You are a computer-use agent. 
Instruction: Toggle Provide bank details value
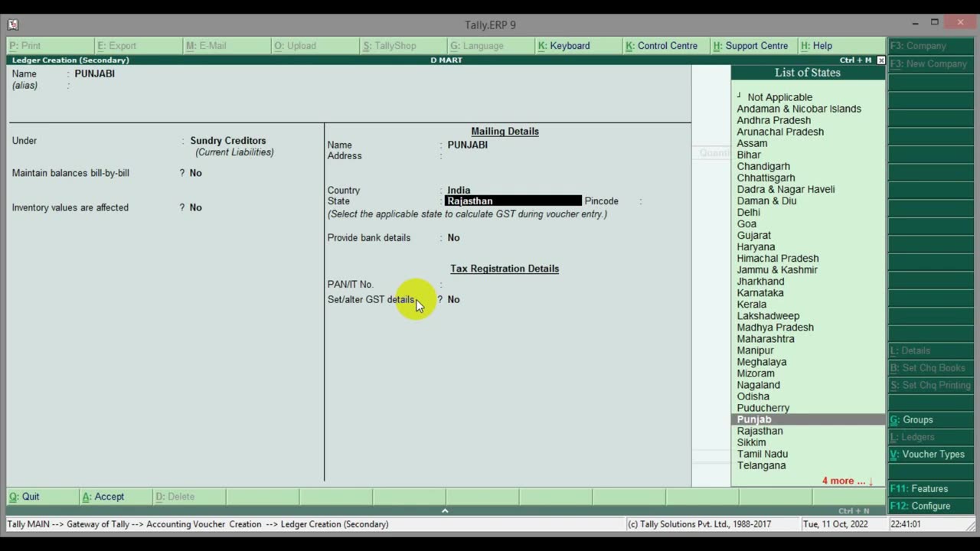point(453,238)
